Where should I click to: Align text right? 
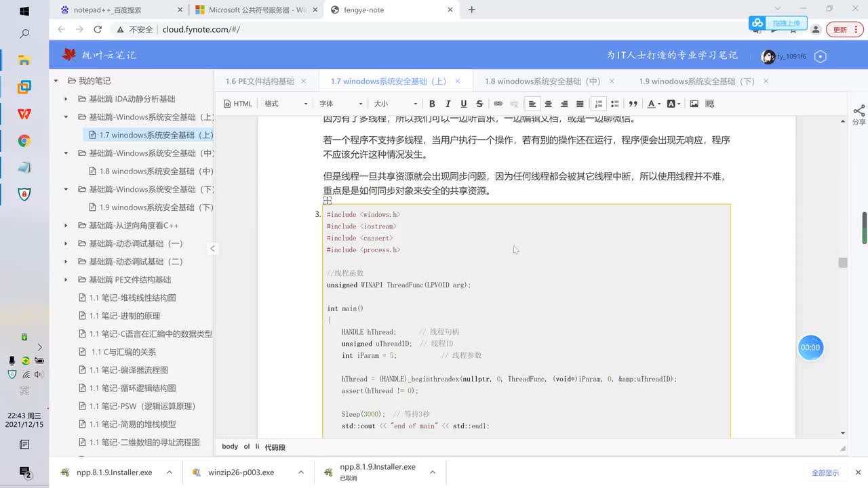click(564, 104)
